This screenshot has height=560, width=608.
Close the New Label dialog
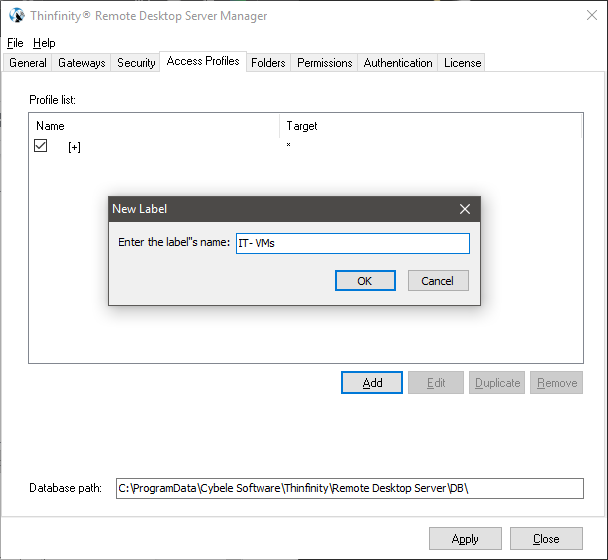465,209
